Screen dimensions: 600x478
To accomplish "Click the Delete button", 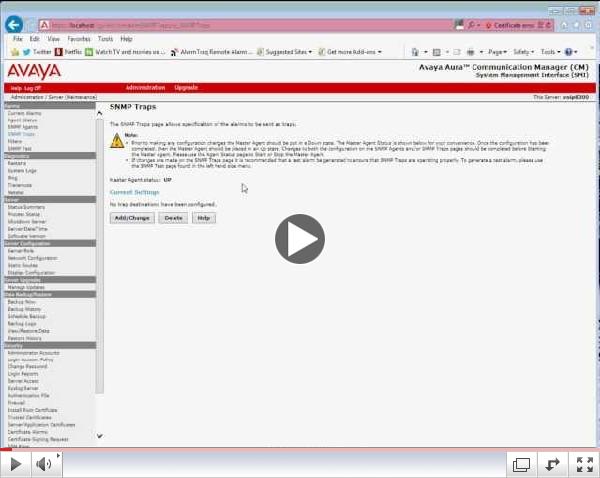I will (x=173, y=218).
